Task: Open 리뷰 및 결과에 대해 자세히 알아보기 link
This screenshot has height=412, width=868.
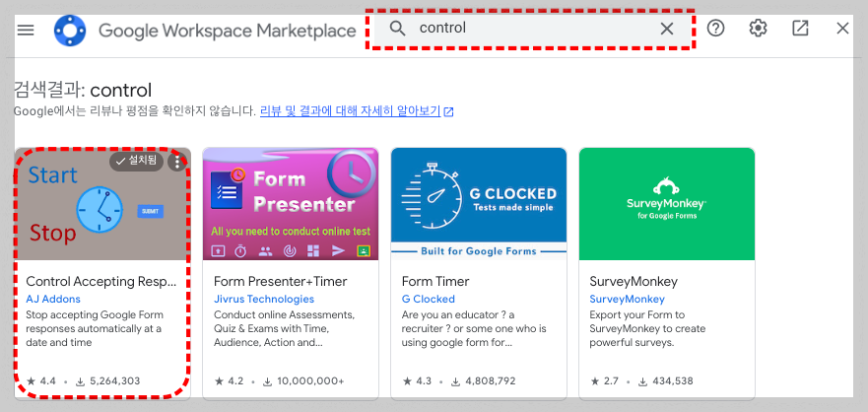Action: (x=357, y=110)
